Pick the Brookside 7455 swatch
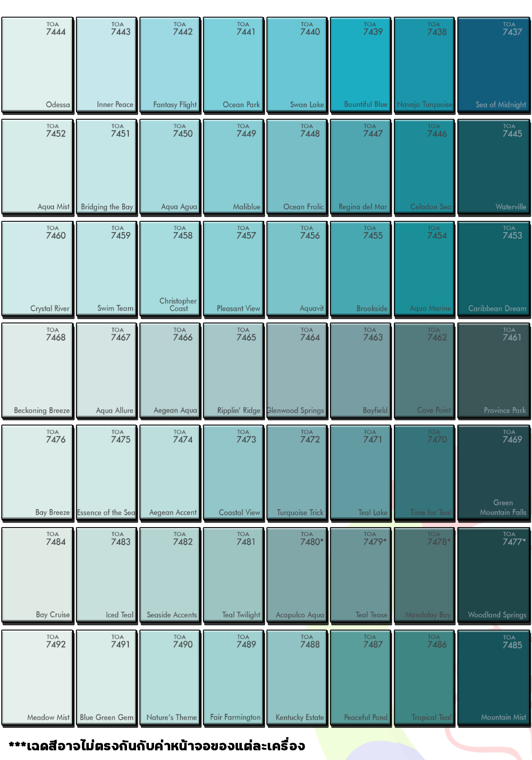The image size is (532, 760). (360, 269)
